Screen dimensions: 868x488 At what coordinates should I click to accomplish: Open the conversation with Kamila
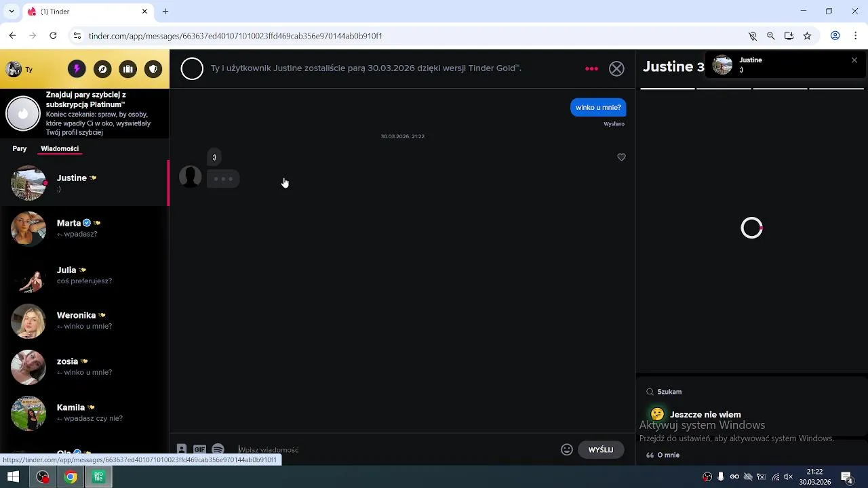(x=85, y=413)
